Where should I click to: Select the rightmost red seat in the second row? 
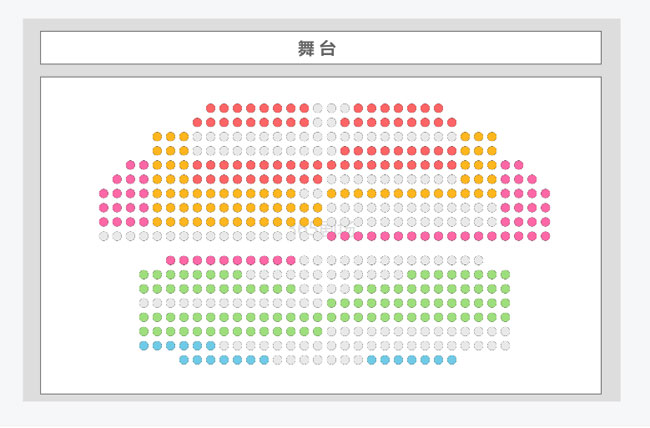(x=451, y=122)
